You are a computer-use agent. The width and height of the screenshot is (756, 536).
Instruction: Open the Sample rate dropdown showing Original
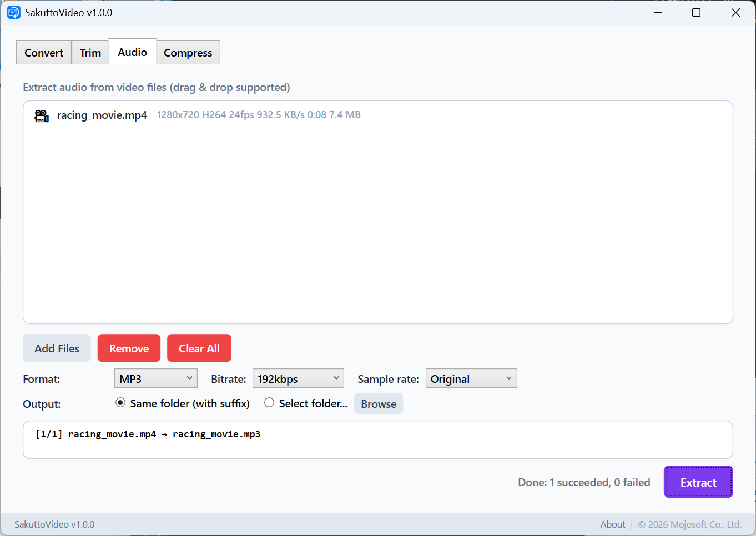click(471, 378)
